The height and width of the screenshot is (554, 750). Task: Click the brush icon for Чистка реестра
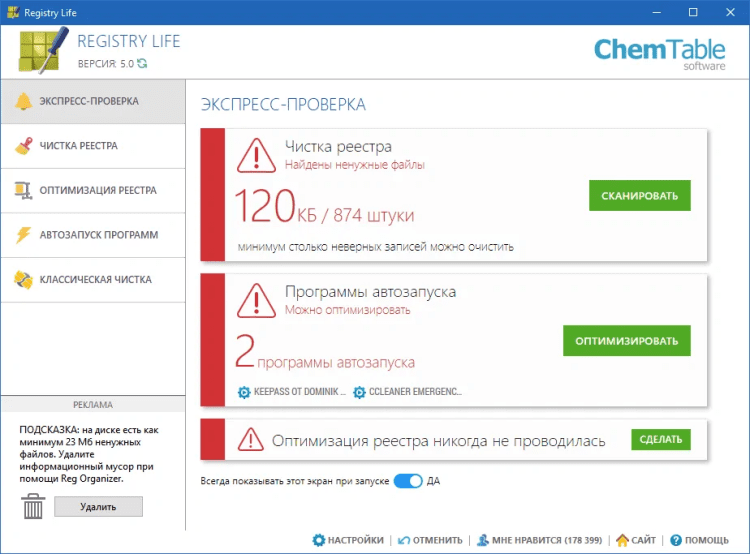[23, 146]
